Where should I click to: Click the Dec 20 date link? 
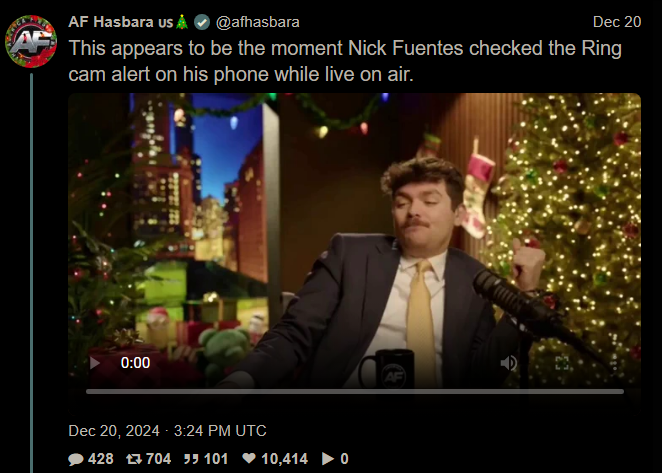pyautogui.click(x=617, y=22)
